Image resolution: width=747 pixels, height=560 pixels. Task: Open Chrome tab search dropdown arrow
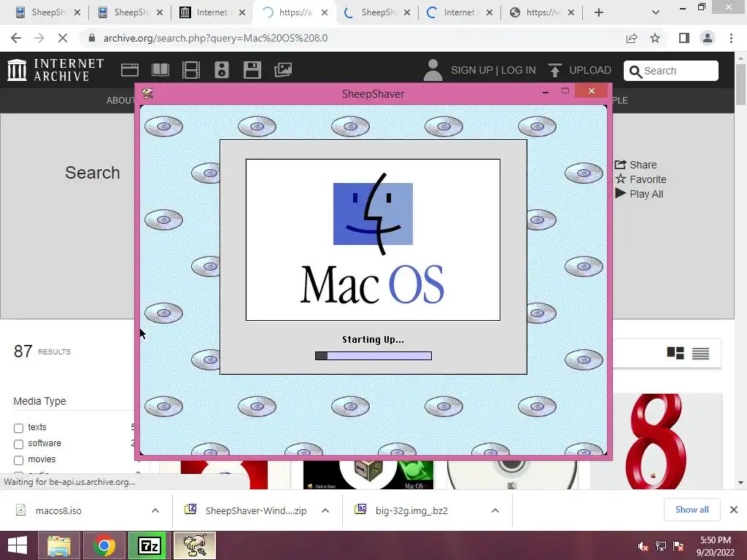point(656,12)
